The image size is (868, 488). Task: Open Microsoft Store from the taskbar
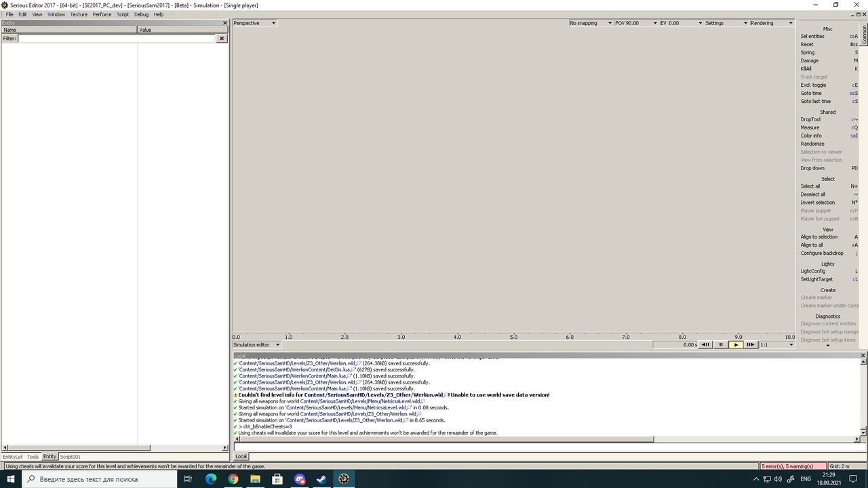[277, 479]
